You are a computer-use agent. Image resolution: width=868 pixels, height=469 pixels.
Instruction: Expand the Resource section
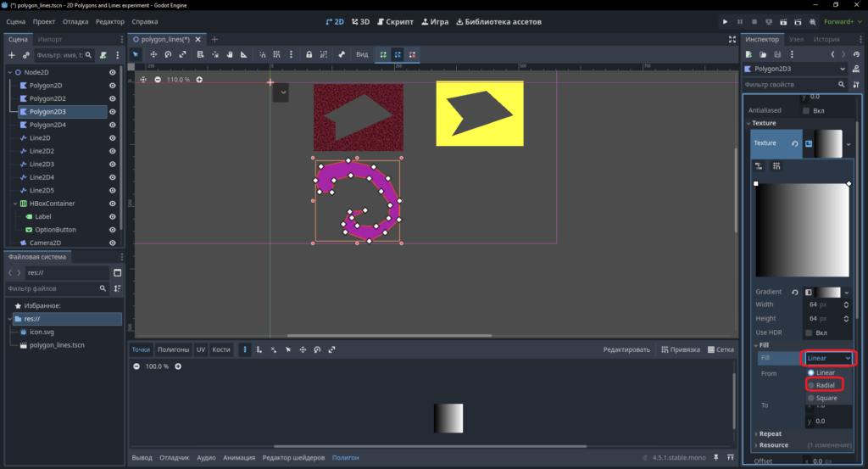(773, 445)
